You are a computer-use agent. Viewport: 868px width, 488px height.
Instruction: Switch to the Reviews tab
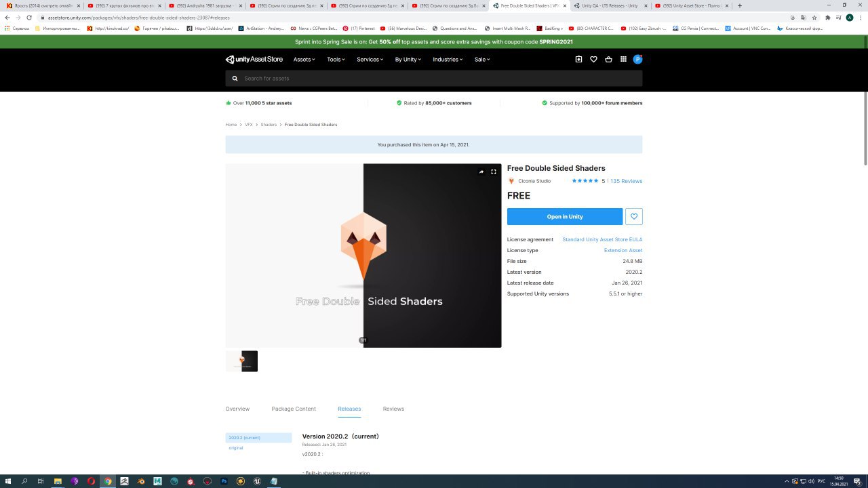393,409
